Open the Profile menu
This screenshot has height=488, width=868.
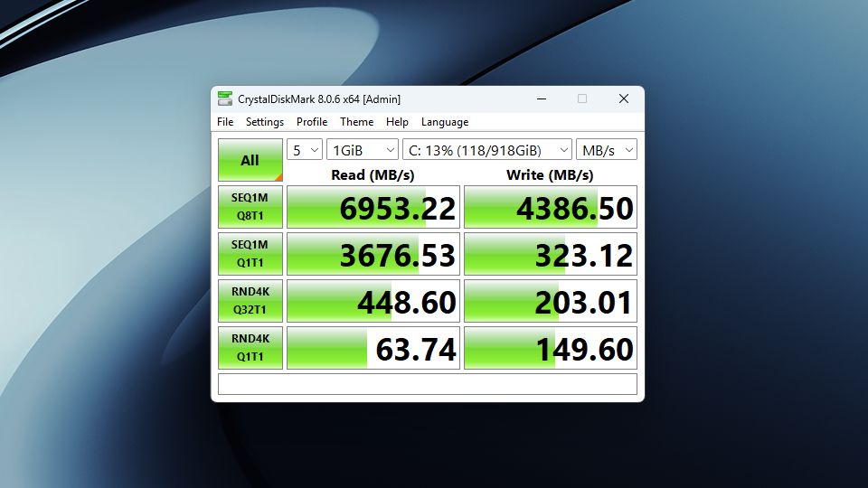point(312,122)
